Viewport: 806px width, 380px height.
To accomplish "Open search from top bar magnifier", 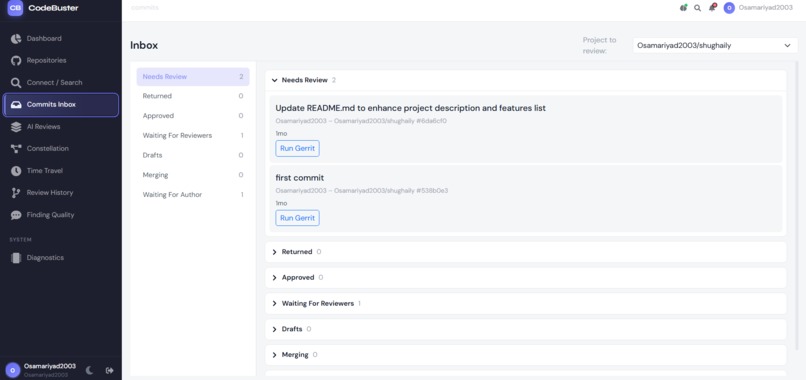I will [x=698, y=8].
